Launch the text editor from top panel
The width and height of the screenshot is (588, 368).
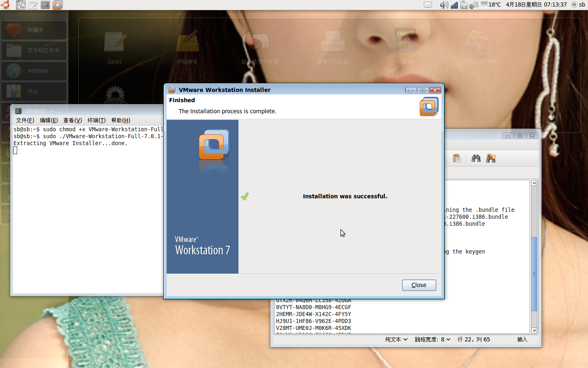[x=33, y=5]
